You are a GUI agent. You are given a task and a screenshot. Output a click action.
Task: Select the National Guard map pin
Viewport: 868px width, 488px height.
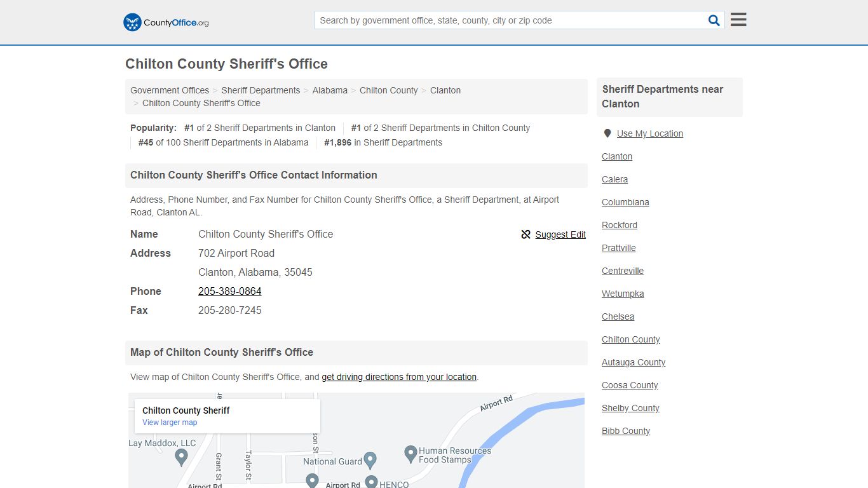pyautogui.click(x=370, y=461)
